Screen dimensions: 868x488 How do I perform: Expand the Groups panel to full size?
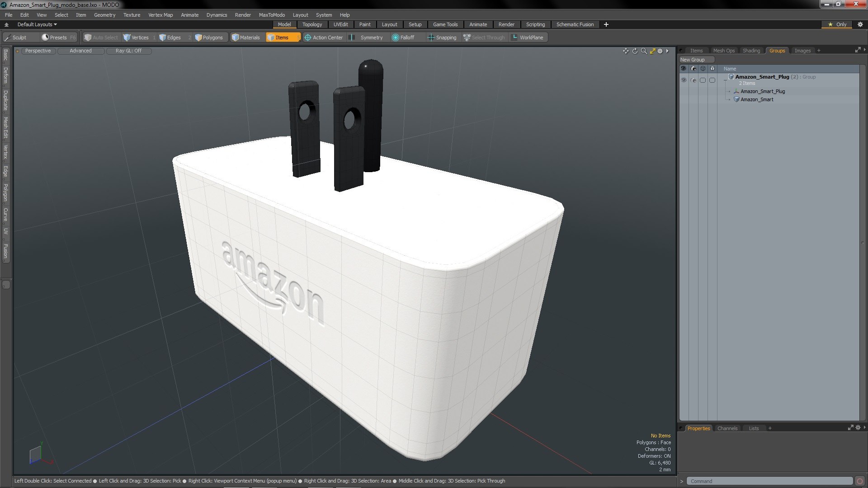click(x=858, y=50)
